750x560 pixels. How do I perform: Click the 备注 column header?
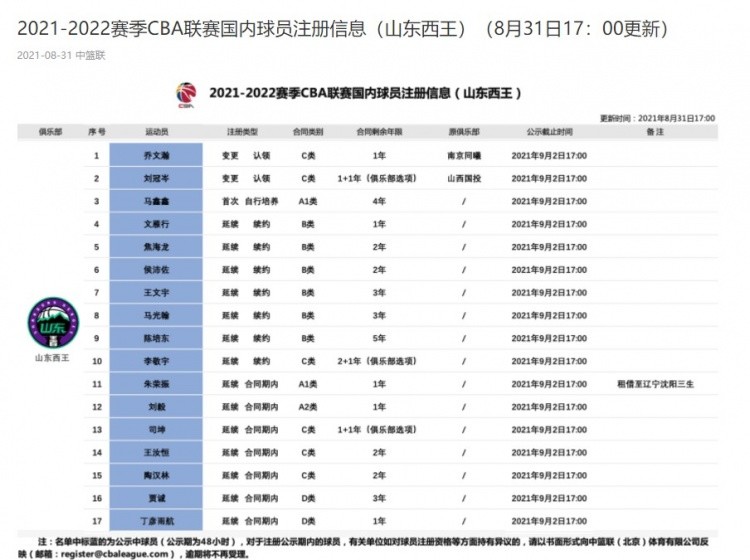pyautogui.click(x=655, y=132)
